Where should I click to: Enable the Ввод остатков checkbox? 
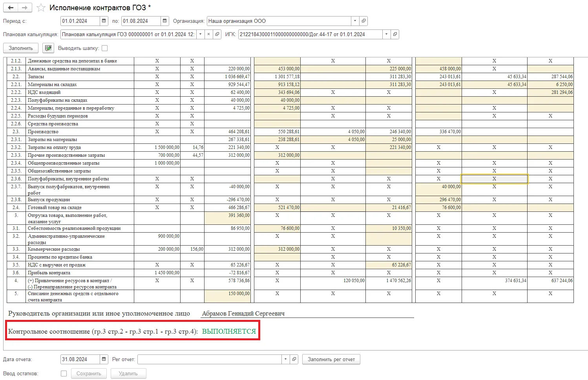pos(64,374)
